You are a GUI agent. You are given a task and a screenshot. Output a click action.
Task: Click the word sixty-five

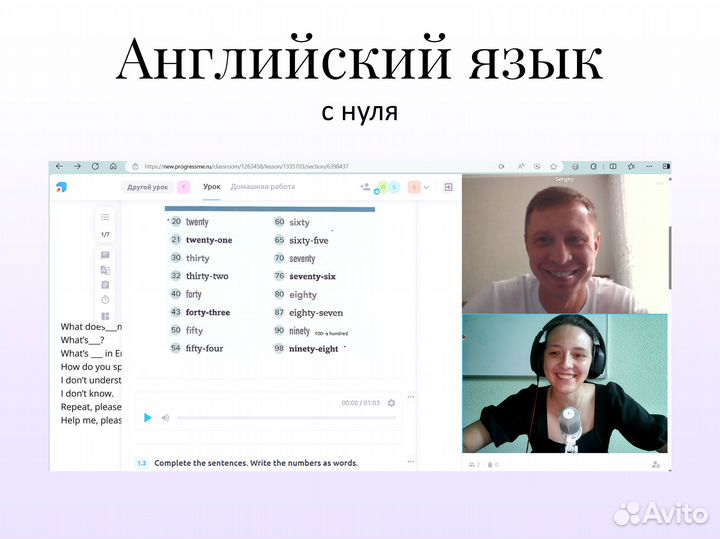309,240
